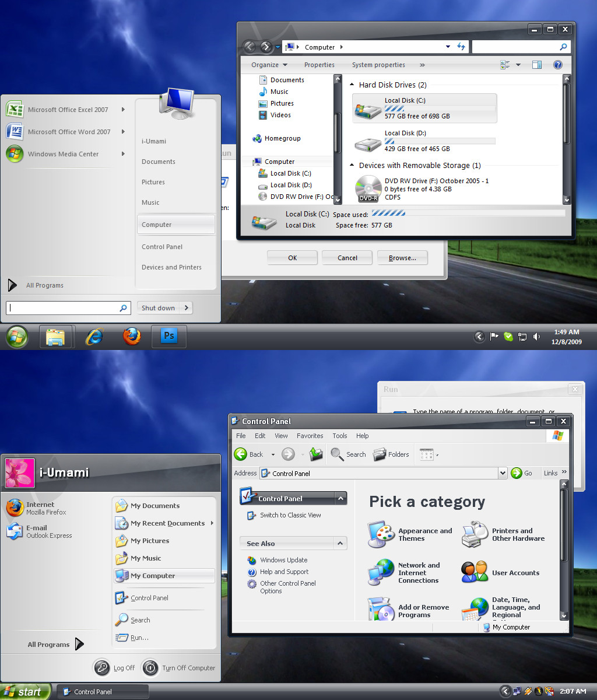Expand the Windows Media Center submenu arrow
The height and width of the screenshot is (700, 597).
(x=123, y=154)
